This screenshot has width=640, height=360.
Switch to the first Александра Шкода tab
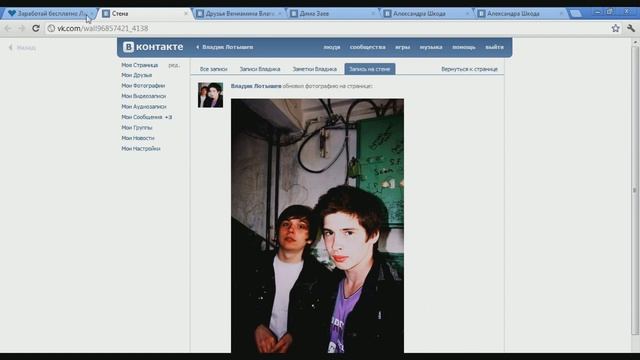(x=427, y=13)
